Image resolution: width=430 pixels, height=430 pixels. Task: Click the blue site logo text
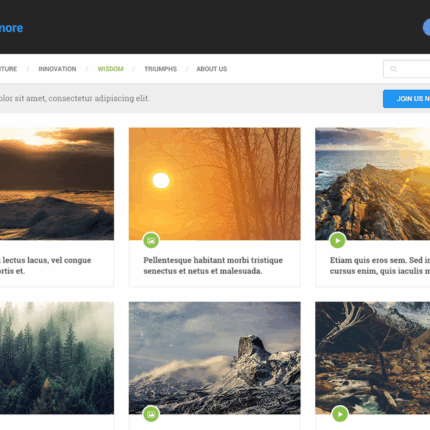point(11,28)
